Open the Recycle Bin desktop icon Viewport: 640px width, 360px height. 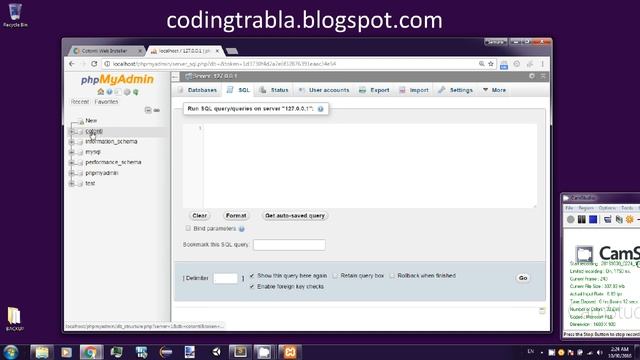pos(16,15)
